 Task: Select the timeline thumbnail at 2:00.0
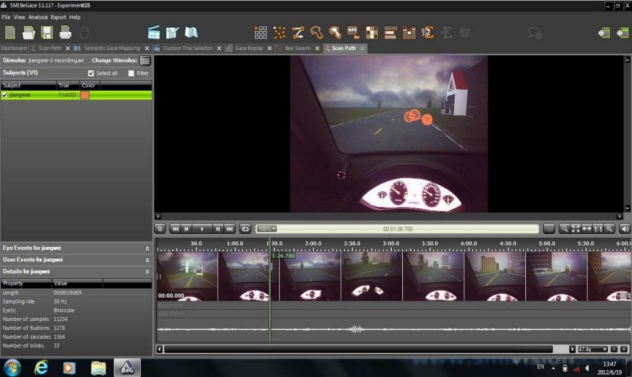(x=310, y=277)
